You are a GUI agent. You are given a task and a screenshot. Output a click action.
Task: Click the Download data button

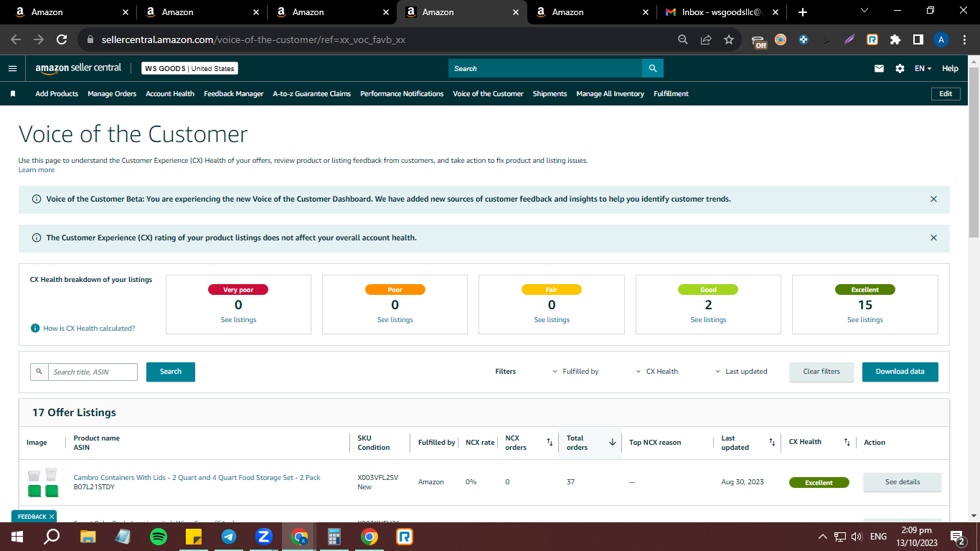[900, 372]
